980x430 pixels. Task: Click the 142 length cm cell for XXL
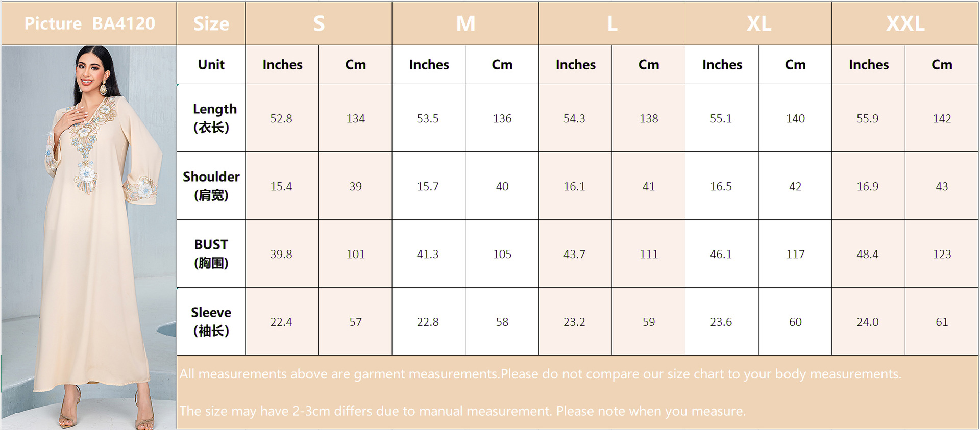click(942, 118)
